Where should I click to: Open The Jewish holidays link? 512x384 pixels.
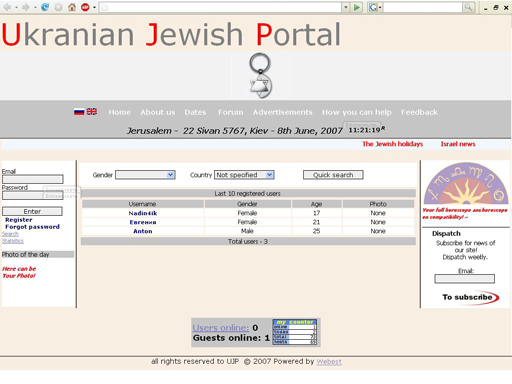(393, 144)
